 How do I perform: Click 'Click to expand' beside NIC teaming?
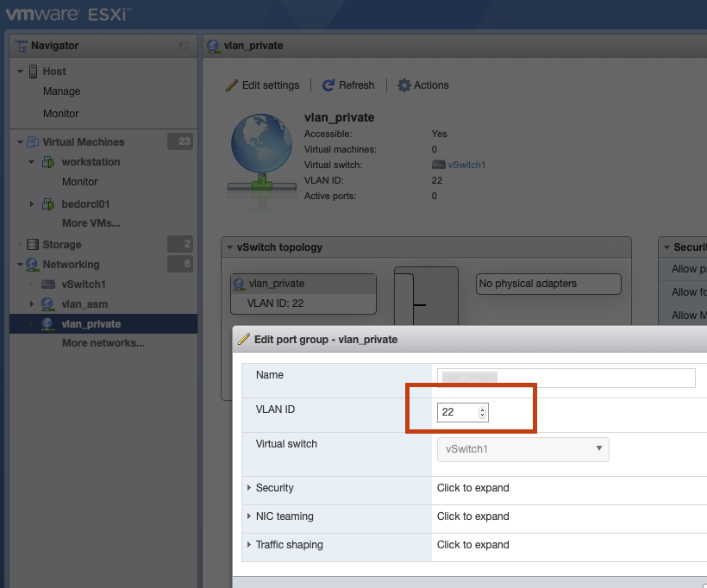point(473,516)
